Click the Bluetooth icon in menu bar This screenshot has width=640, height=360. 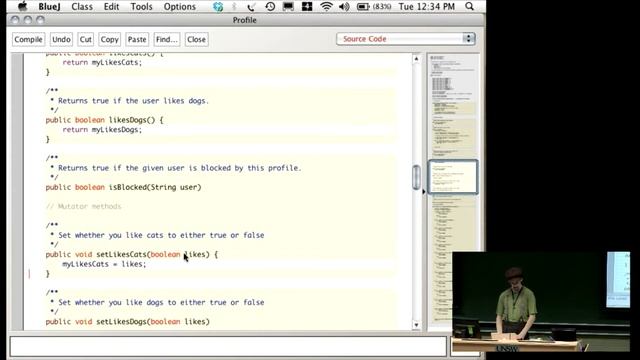pos(234,7)
